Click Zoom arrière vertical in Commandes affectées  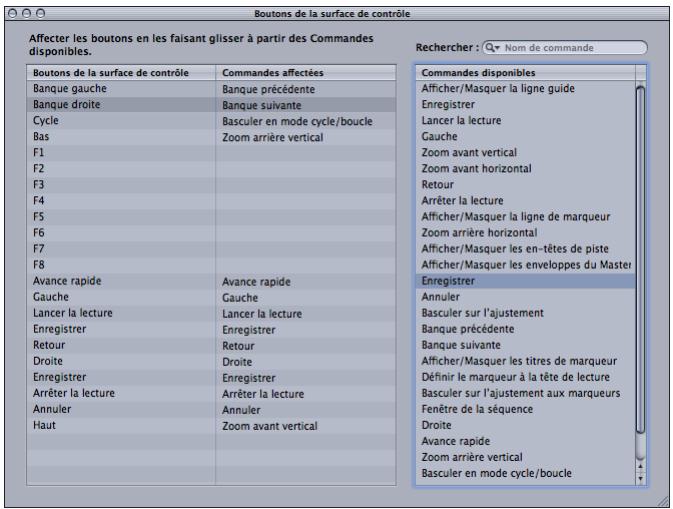click(273, 137)
